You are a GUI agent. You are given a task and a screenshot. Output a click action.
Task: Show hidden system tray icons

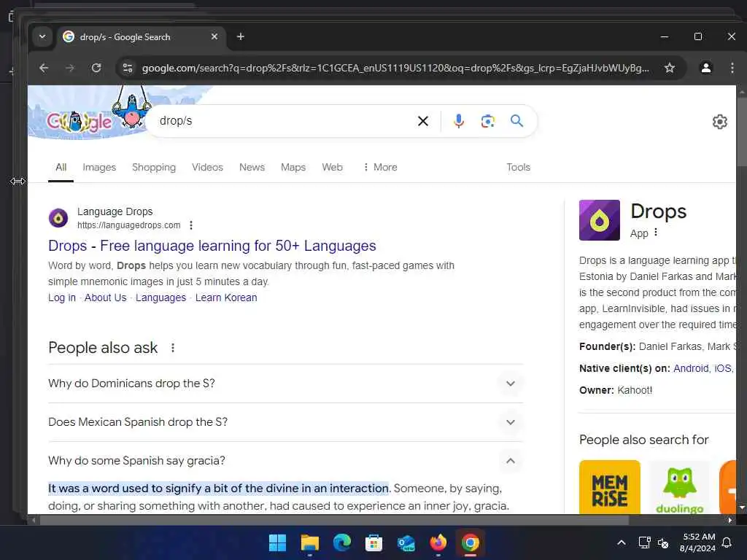tap(622, 542)
